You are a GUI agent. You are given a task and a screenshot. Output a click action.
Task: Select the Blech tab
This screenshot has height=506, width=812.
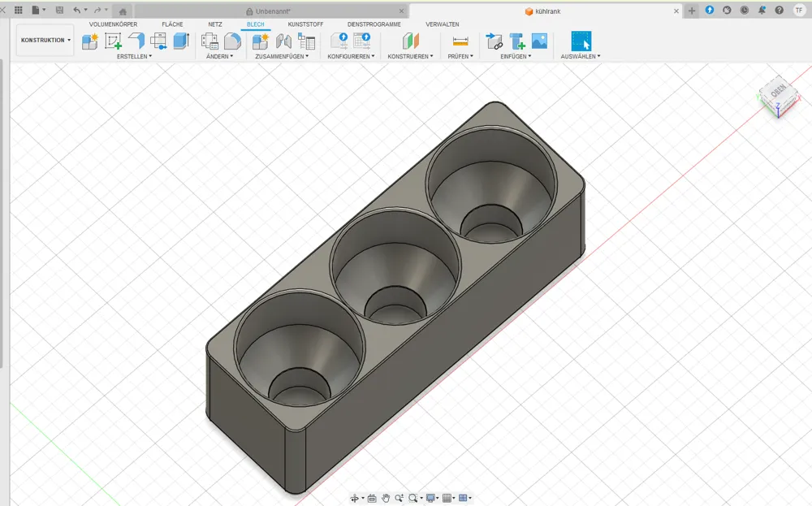click(x=255, y=24)
